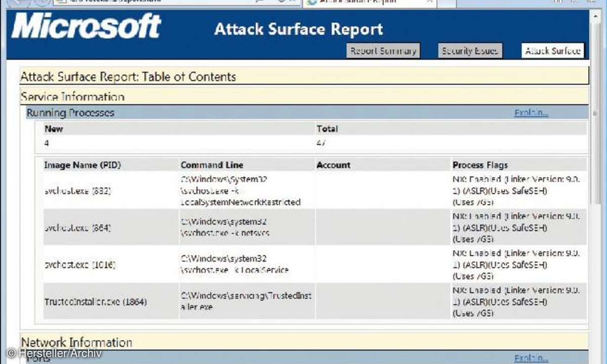Click the 'Network Information' section heading
This screenshot has width=607, height=364.
pos(76,342)
